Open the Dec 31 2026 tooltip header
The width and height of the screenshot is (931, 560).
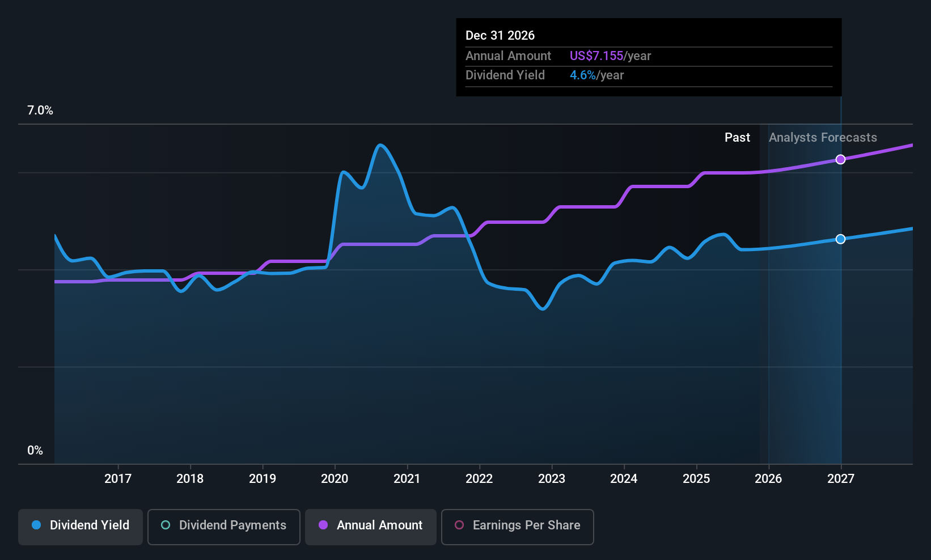click(500, 35)
